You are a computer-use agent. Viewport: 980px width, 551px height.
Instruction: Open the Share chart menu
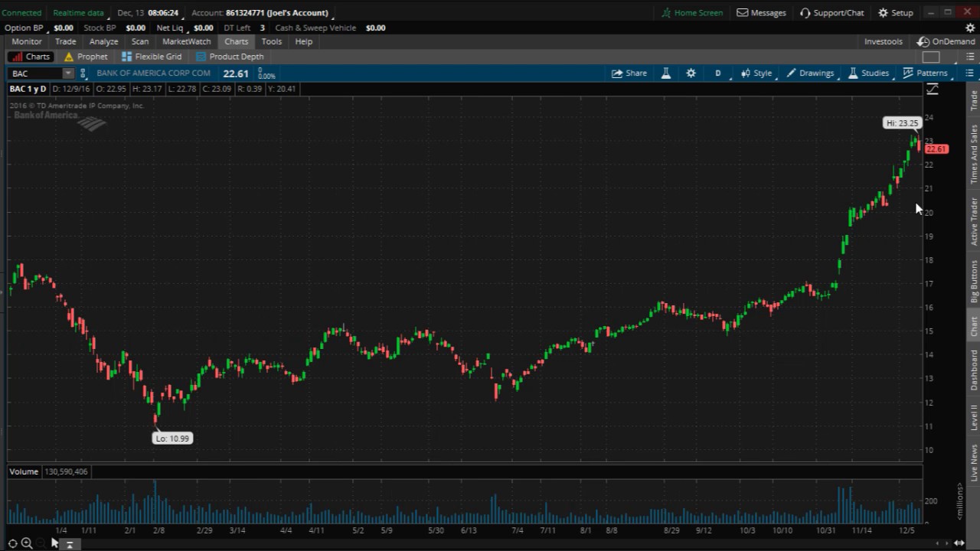[x=629, y=73]
